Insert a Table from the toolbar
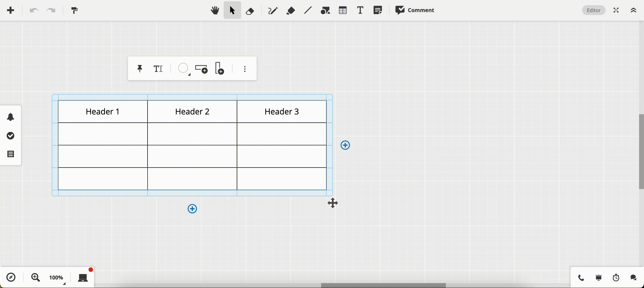644x288 pixels. point(343,10)
